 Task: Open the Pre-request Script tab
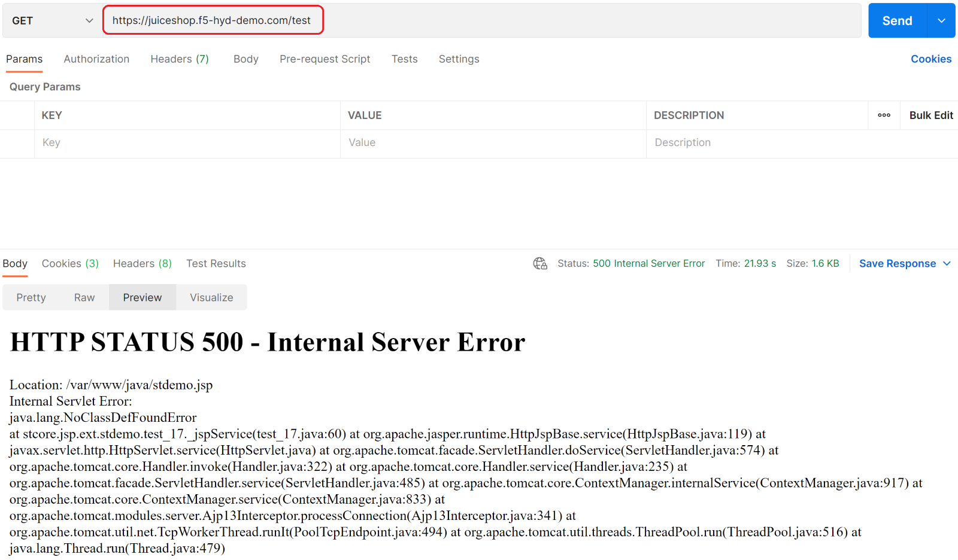click(325, 59)
